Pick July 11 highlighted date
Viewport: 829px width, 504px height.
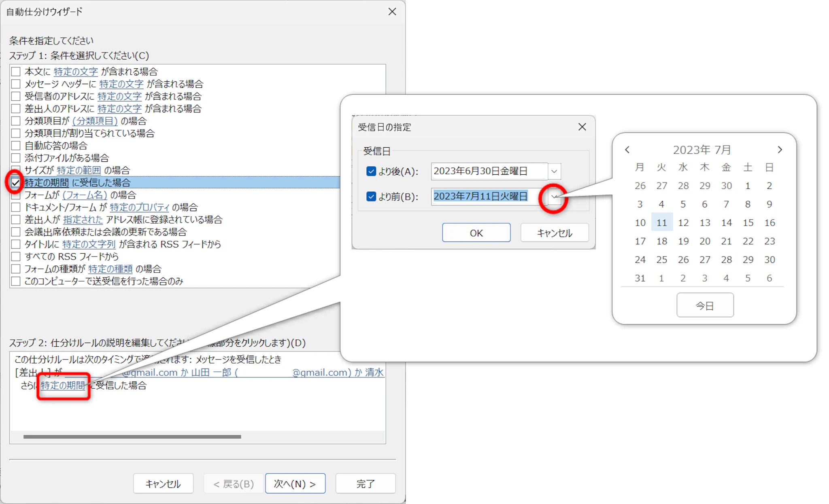[661, 222]
